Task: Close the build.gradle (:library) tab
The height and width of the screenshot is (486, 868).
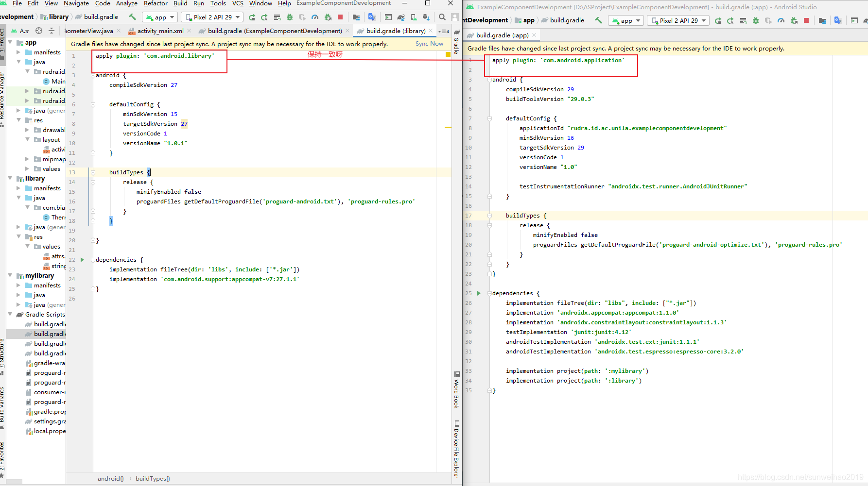Action: click(x=431, y=31)
